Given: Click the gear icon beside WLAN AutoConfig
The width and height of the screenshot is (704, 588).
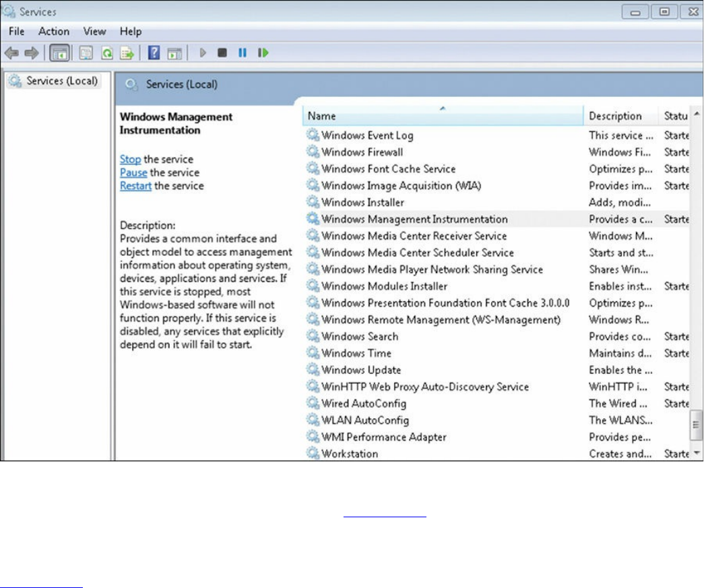Looking at the screenshot, I should coord(313,420).
